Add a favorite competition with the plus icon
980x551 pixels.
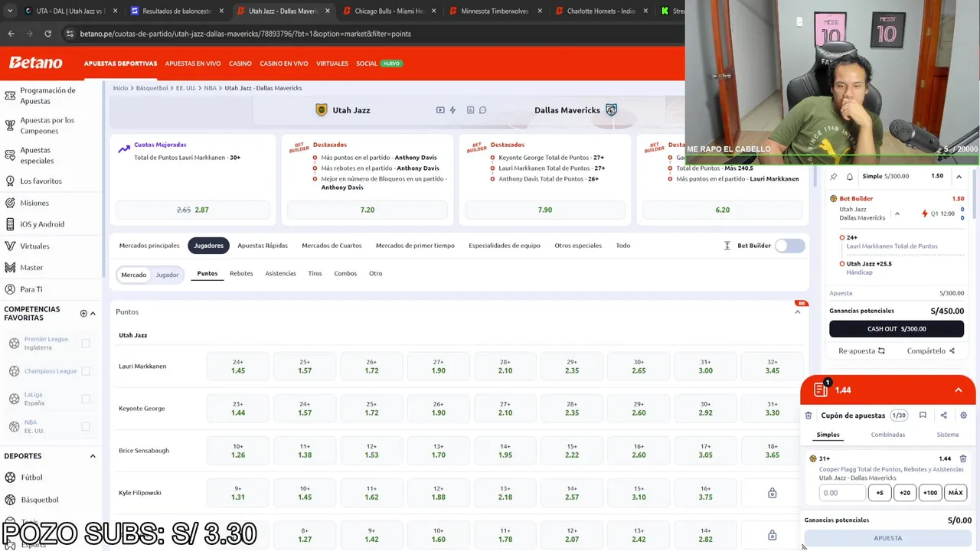83,313
